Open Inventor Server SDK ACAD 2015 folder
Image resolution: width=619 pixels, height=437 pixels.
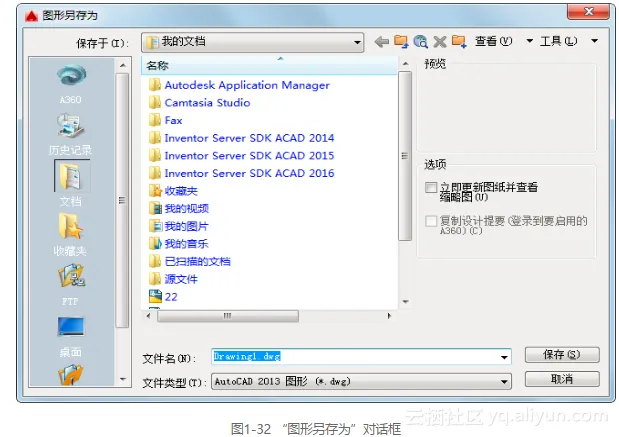(x=242, y=156)
